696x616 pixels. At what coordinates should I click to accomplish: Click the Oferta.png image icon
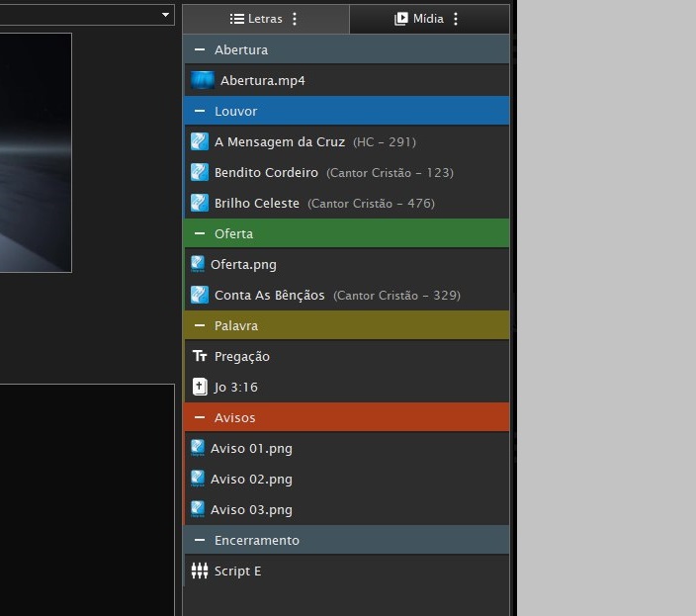click(x=198, y=264)
